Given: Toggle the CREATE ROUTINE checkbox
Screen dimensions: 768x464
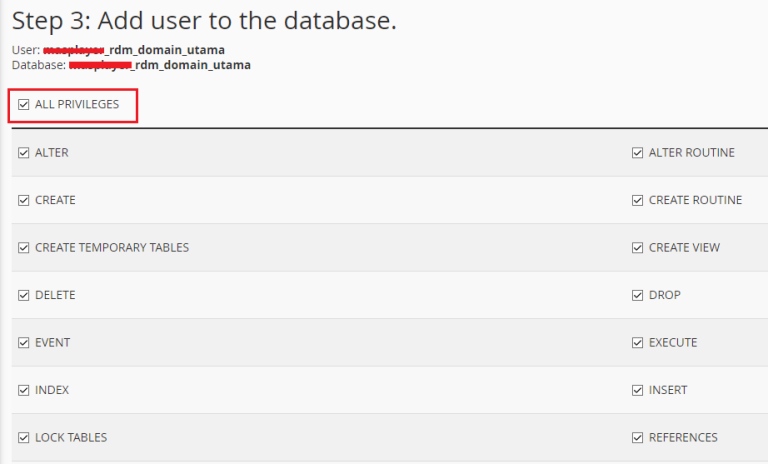Looking at the screenshot, I should pos(638,200).
